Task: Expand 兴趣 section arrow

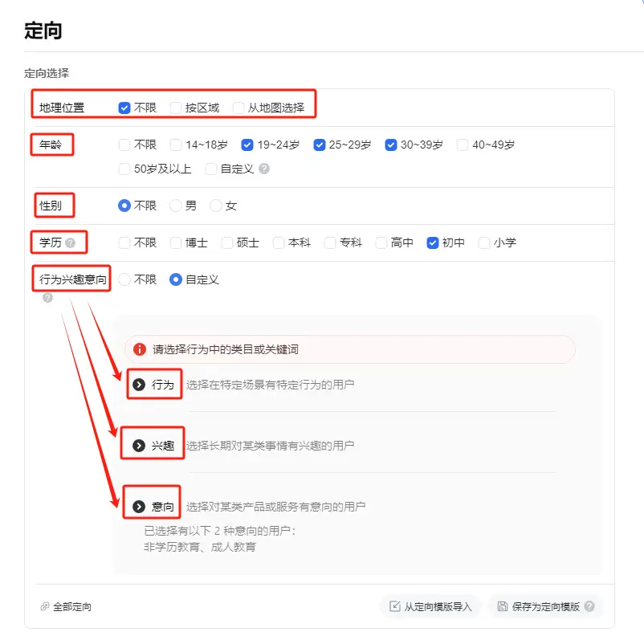Action: (x=139, y=445)
